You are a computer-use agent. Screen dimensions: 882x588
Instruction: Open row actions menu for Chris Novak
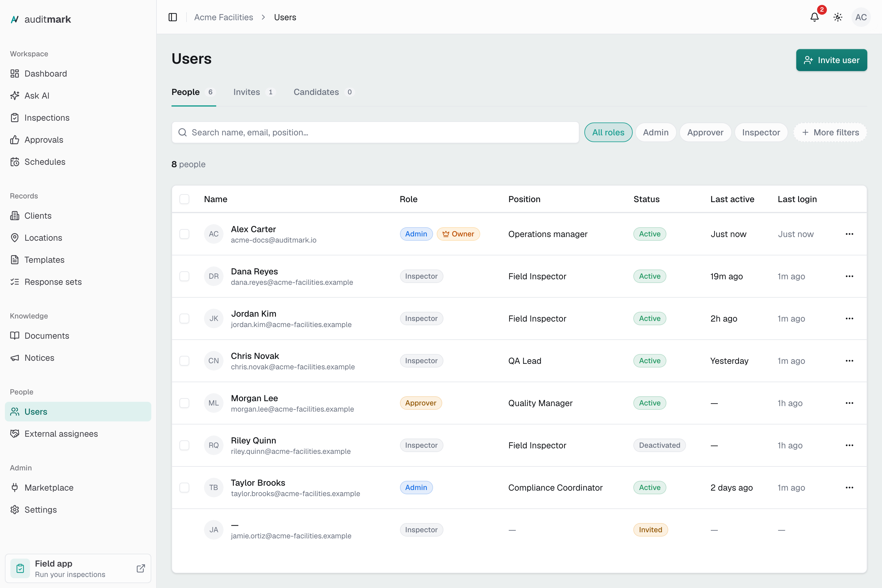click(x=849, y=361)
